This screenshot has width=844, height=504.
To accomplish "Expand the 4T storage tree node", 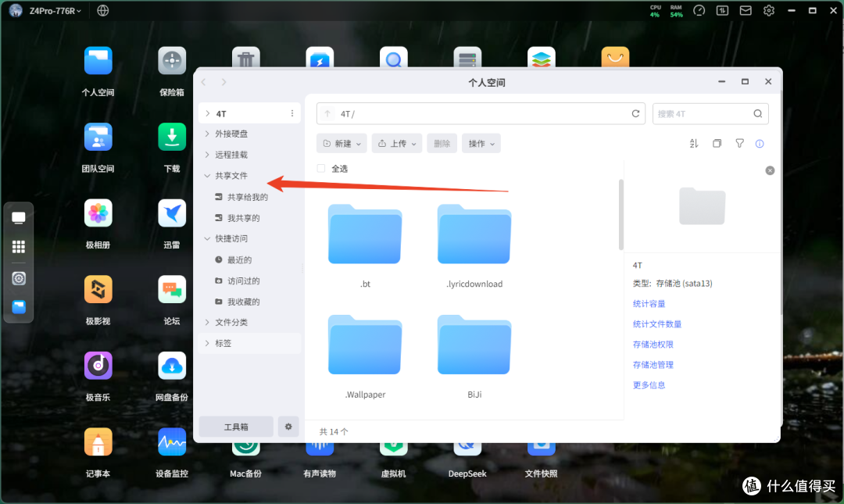I will pos(208,113).
